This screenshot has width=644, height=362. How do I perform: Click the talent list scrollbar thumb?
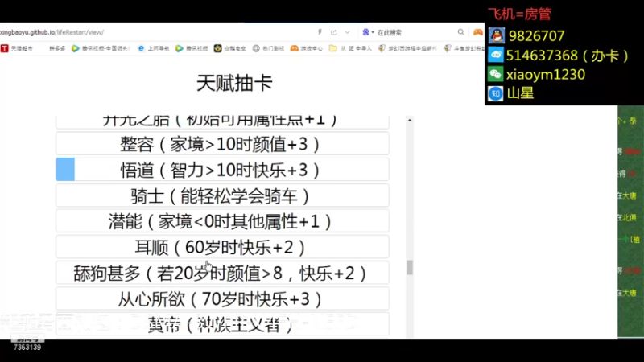click(410, 267)
